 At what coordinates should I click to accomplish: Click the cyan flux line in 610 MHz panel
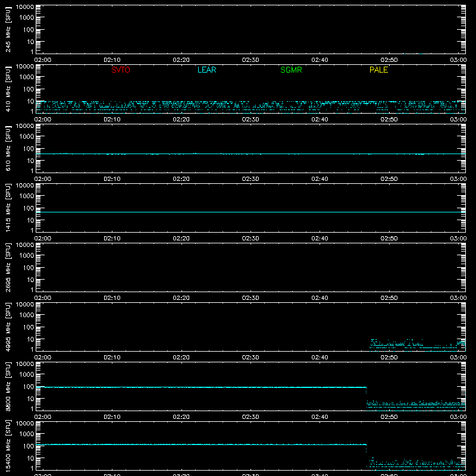pos(250,154)
